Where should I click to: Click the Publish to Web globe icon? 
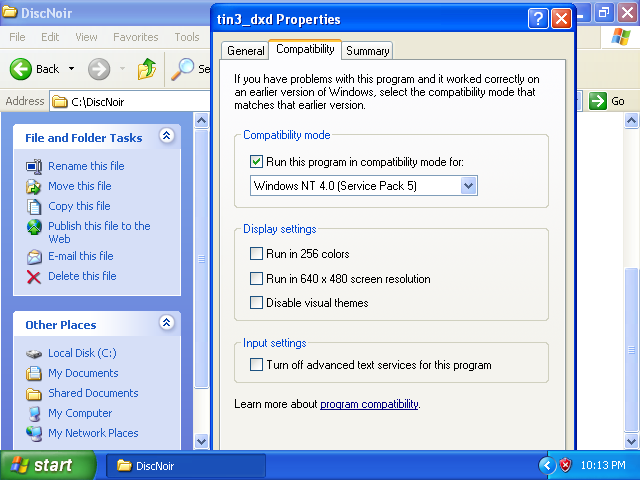click(x=34, y=227)
